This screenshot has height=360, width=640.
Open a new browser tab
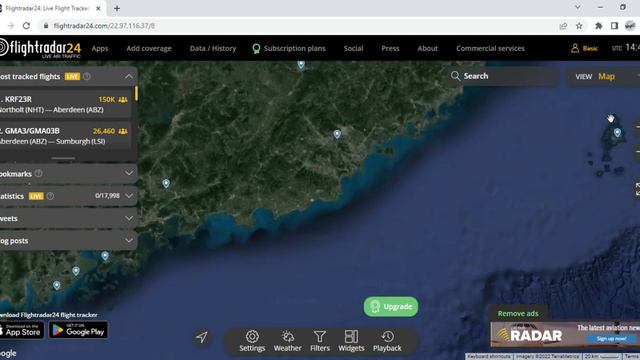coord(117,8)
